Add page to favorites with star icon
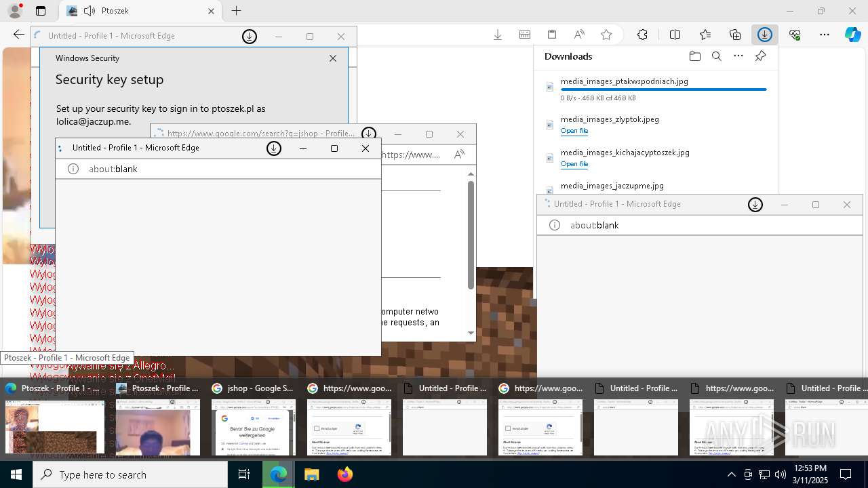The height and width of the screenshot is (488, 868). pyautogui.click(x=606, y=35)
